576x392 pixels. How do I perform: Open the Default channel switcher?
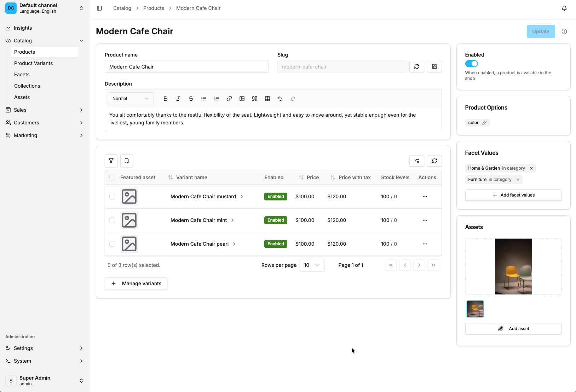point(45,8)
